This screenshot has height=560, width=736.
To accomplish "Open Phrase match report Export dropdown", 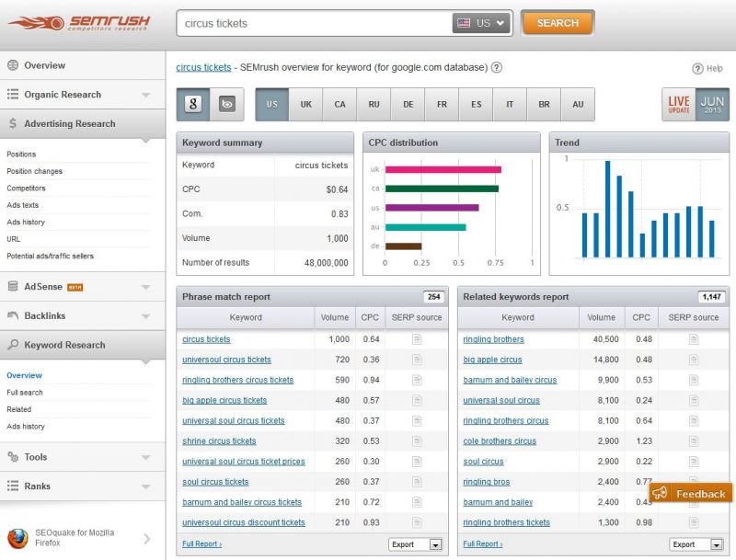I will coord(416,544).
